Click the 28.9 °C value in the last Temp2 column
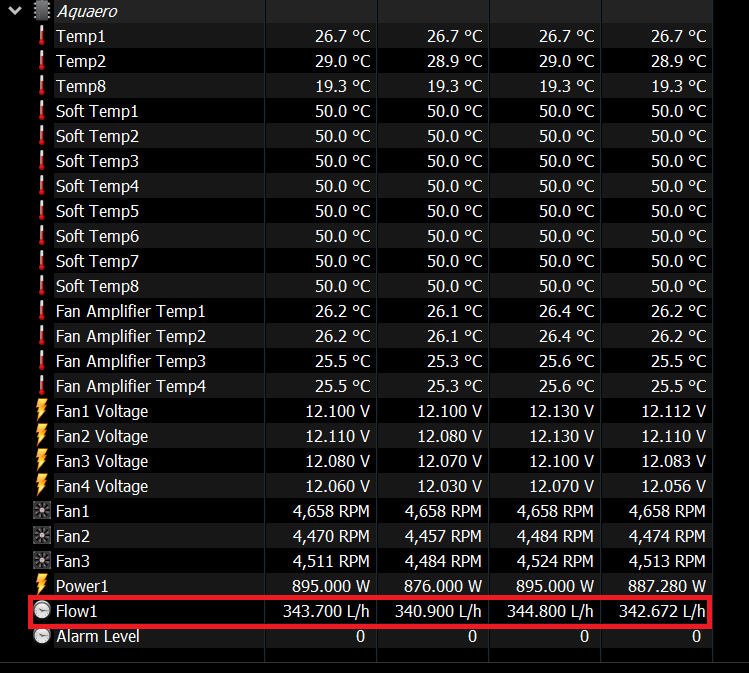 [x=679, y=61]
